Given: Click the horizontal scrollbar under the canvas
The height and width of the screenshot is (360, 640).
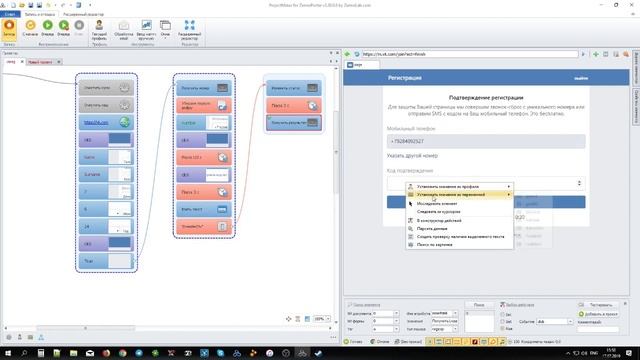Looking at the screenshot, I should click(x=86, y=328).
